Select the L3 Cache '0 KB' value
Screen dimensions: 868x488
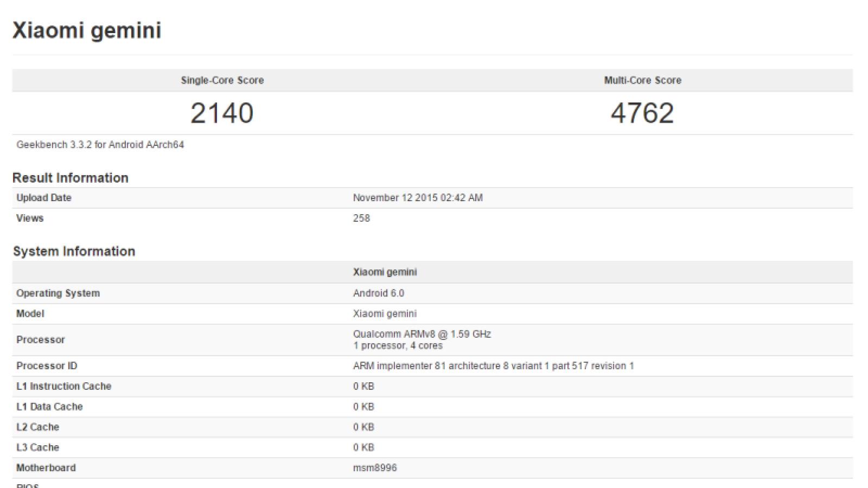click(x=363, y=447)
